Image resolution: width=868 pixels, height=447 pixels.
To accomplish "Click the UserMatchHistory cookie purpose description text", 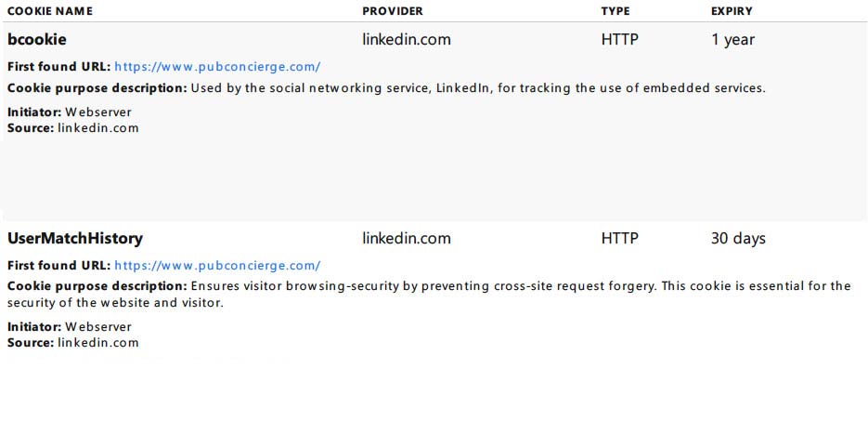I will coord(429,295).
